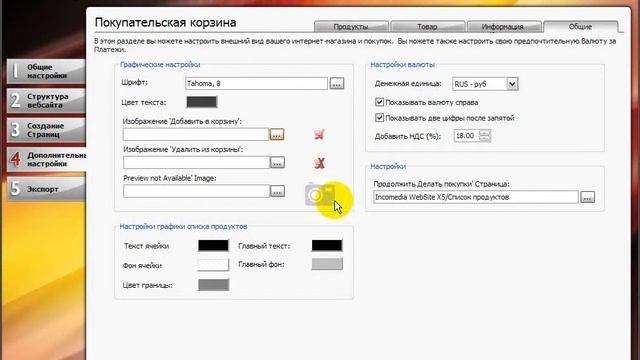Image resolution: width=640 pixels, height=360 pixels.
Task: Click the 'Добавить в корзину' image path field
Action: pyautogui.click(x=196, y=134)
